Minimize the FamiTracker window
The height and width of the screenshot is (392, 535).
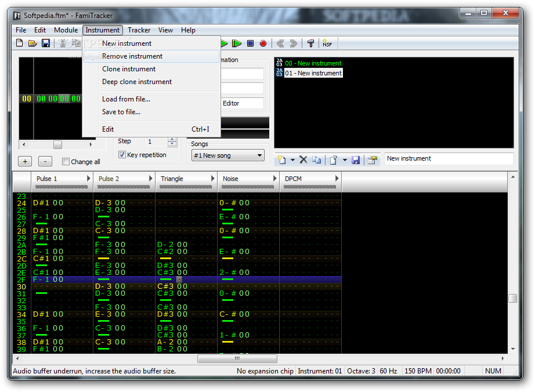[x=468, y=13]
